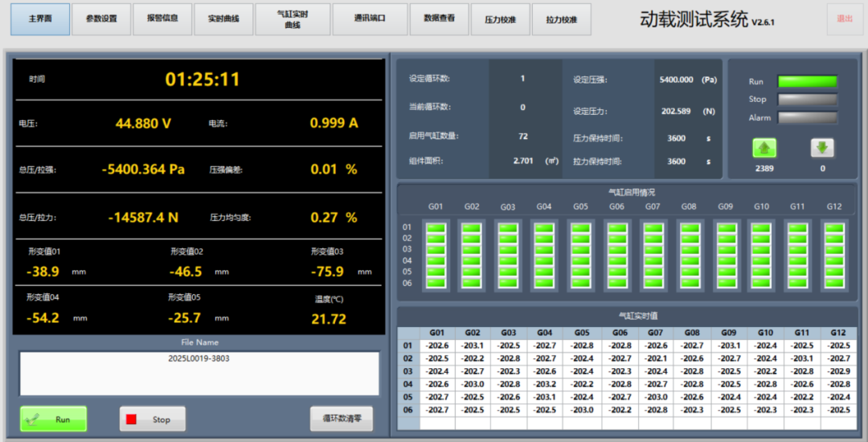The image size is (868, 442).
Task: Select the G01 row 01 cell in 气缸实时值 table
Action: click(436, 346)
